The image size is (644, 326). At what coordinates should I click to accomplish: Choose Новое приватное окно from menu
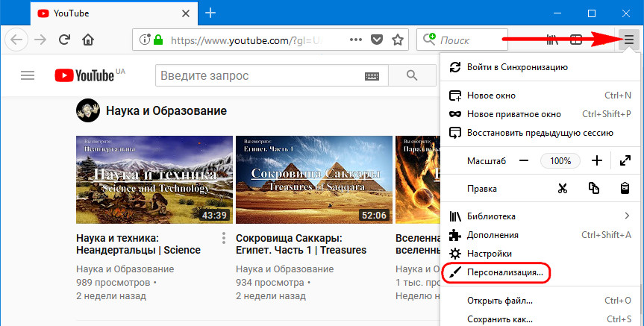coord(513,114)
